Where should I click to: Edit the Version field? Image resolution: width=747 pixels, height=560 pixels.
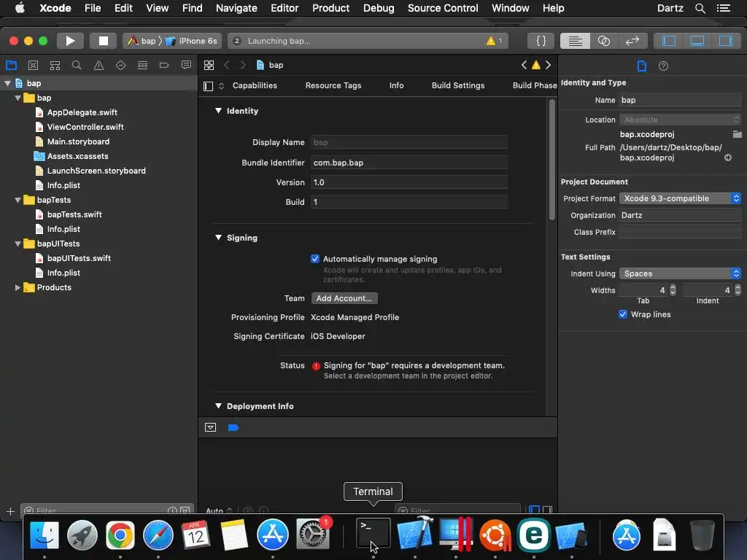click(409, 182)
